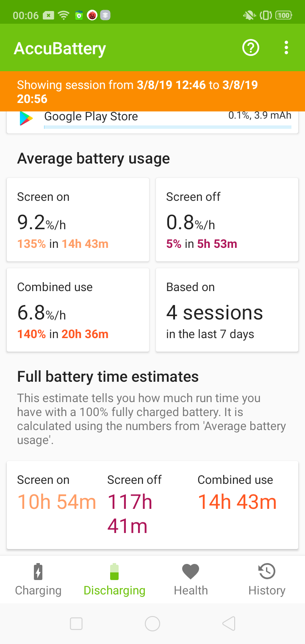This screenshot has height=644, width=305.
Task: Open the Screen off usage card
Action: click(227, 219)
